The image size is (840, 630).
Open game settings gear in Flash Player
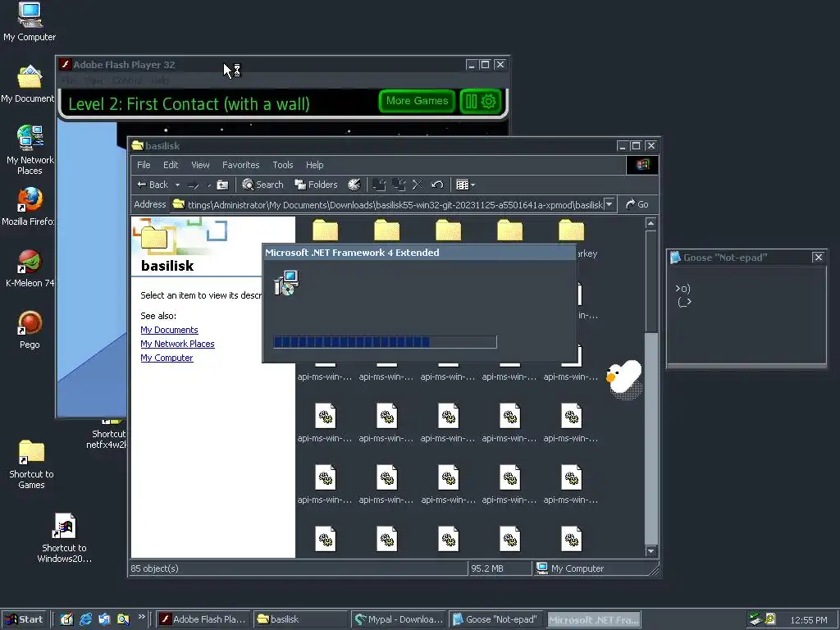tap(489, 101)
